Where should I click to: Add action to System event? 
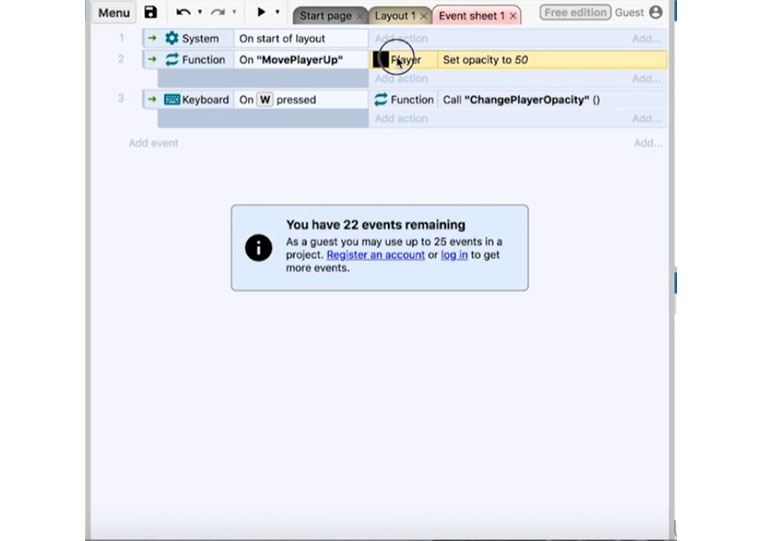coord(401,38)
